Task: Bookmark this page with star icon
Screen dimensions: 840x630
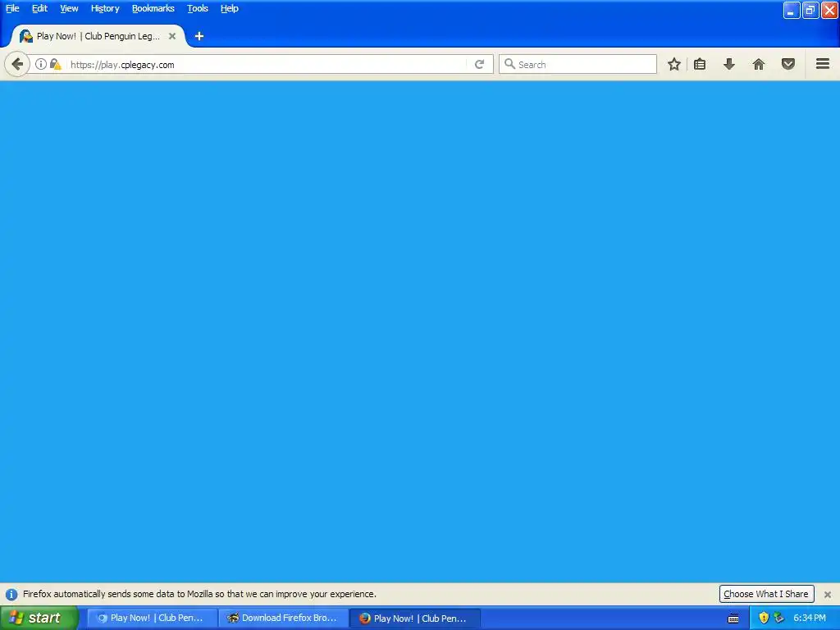Action: click(674, 64)
